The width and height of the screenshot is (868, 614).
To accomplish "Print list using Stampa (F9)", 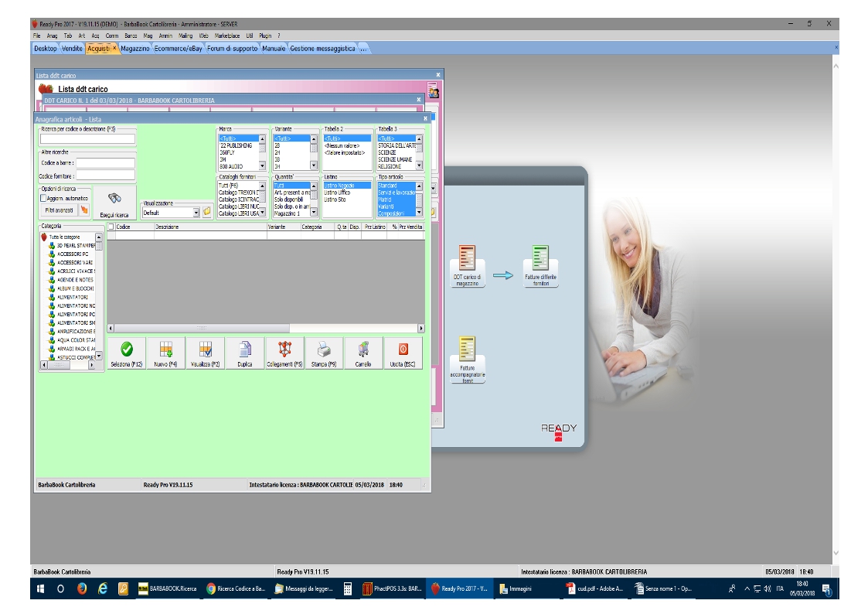I will [x=324, y=353].
